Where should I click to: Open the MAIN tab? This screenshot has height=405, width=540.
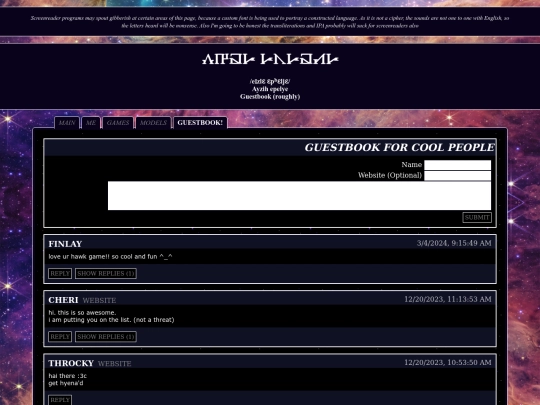pos(67,123)
